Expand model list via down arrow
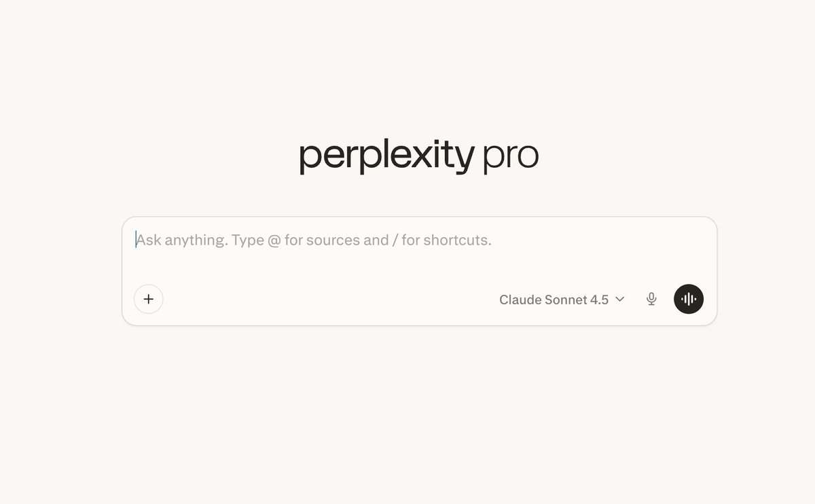 [x=619, y=299]
